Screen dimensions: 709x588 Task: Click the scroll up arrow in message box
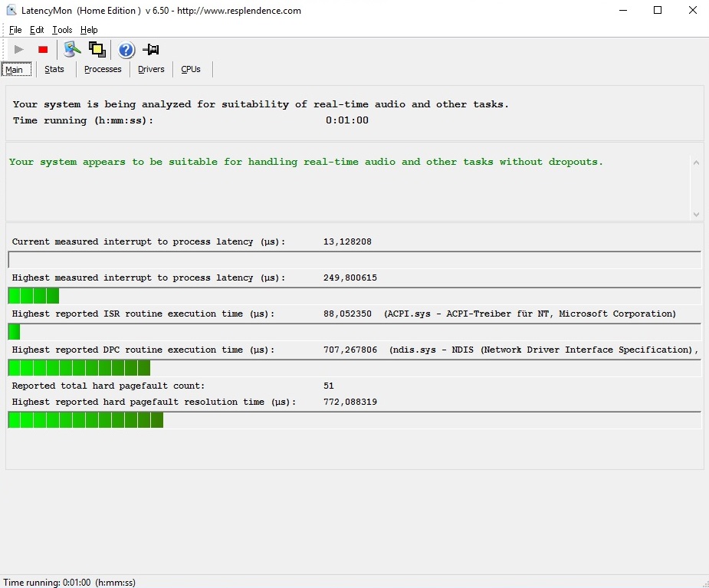[x=696, y=163]
